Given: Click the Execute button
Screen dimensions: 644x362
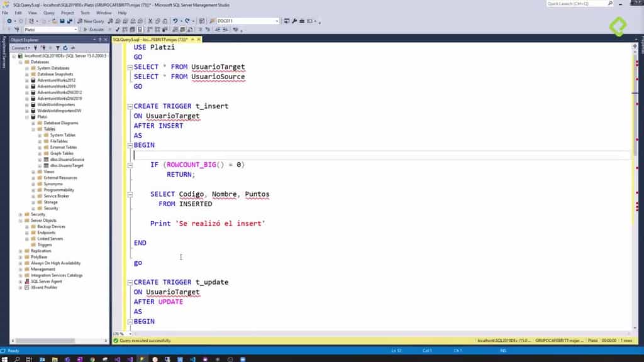Looking at the screenshot, I should tap(94, 30).
